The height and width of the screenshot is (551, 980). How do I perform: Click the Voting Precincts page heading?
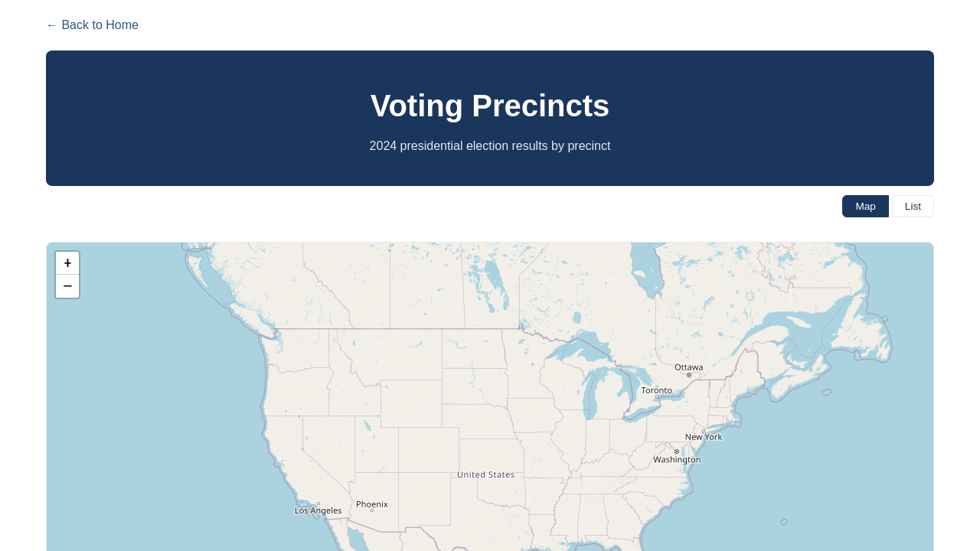point(490,106)
